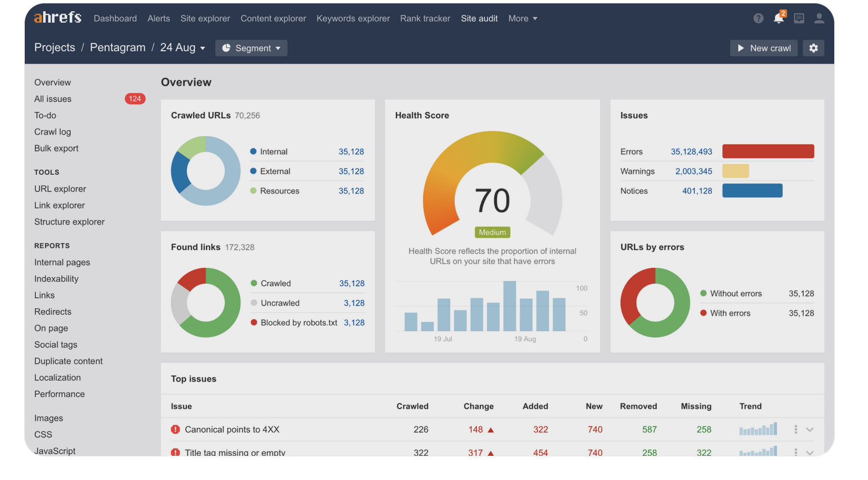Viewport: 868px width, 480px height.
Task: Open All issues in sidebar
Action: (x=53, y=98)
